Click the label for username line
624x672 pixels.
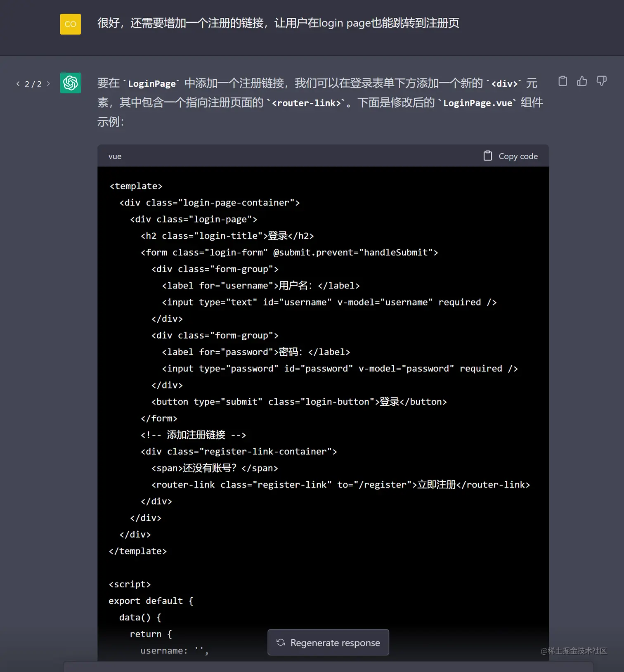click(x=261, y=286)
